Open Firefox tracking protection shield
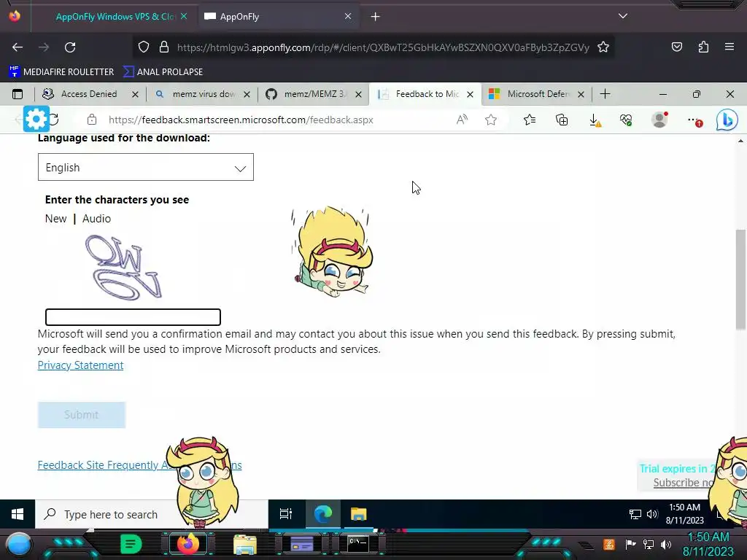 click(144, 47)
